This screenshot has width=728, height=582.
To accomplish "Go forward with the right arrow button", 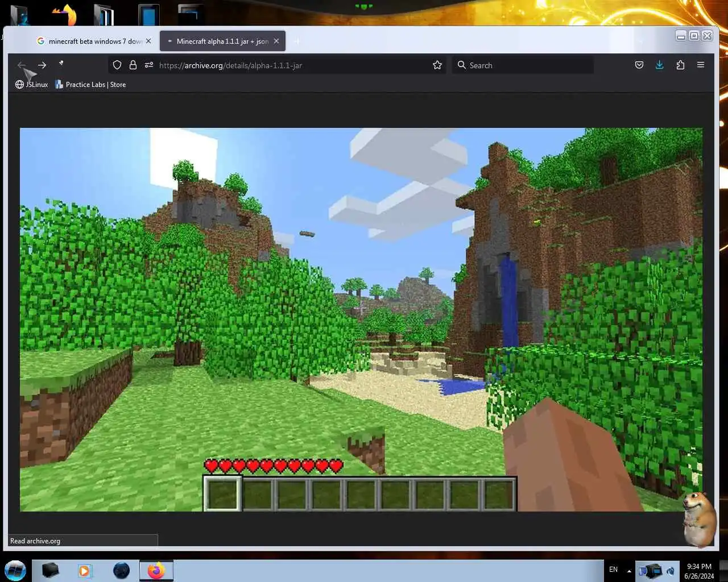I will [42, 65].
